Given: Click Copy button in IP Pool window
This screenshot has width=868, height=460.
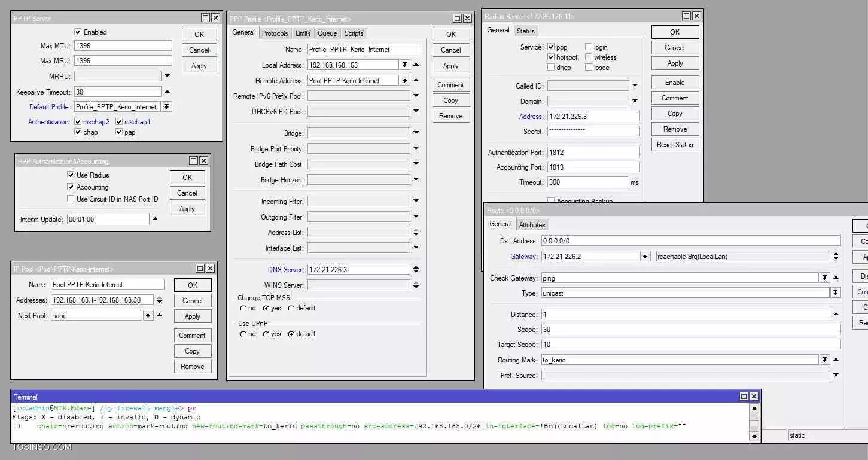Looking at the screenshot, I should tap(193, 351).
